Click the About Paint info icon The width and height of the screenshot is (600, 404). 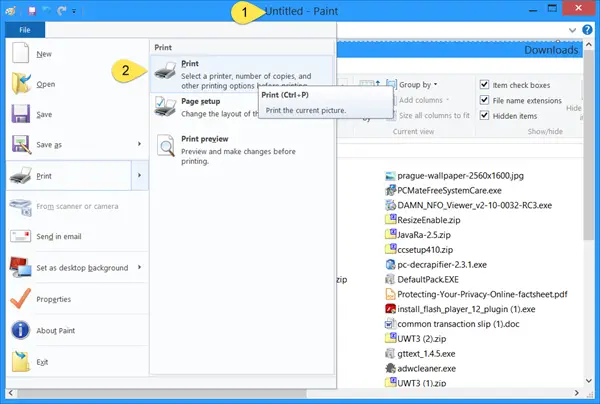coord(20,330)
